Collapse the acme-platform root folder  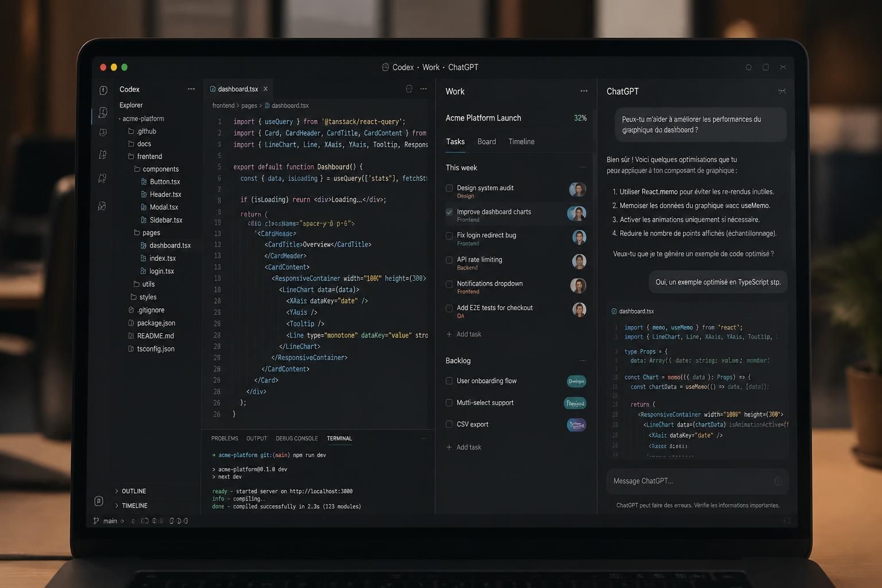click(141, 119)
